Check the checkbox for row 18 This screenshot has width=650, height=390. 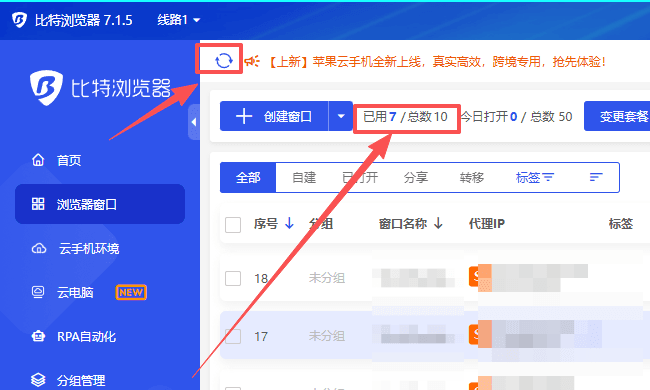click(x=233, y=278)
